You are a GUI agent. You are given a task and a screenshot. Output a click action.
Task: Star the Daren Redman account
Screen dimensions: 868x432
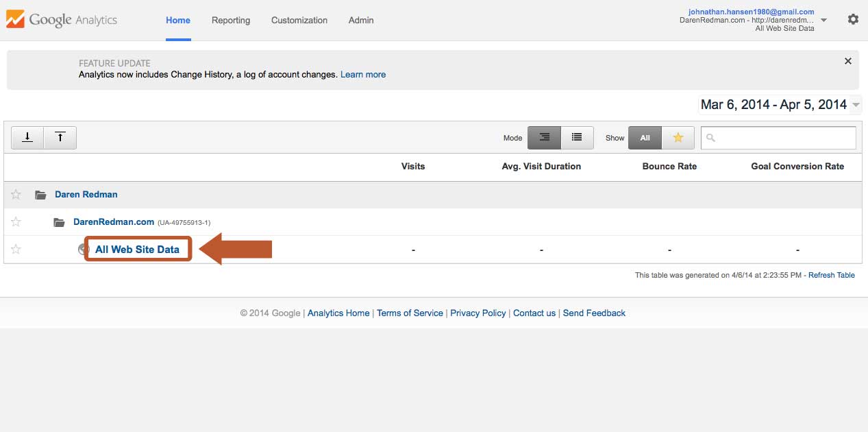pos(16,195)
